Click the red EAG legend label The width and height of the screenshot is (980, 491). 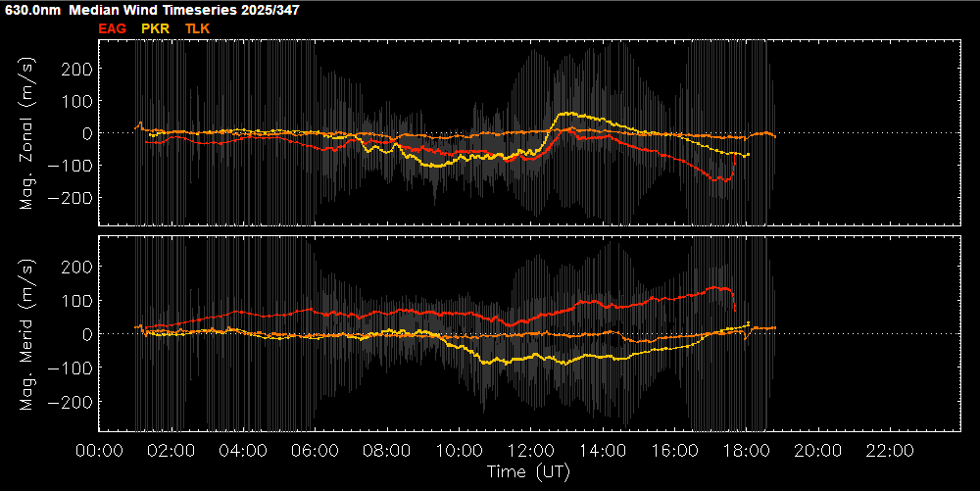click(113, 28)
